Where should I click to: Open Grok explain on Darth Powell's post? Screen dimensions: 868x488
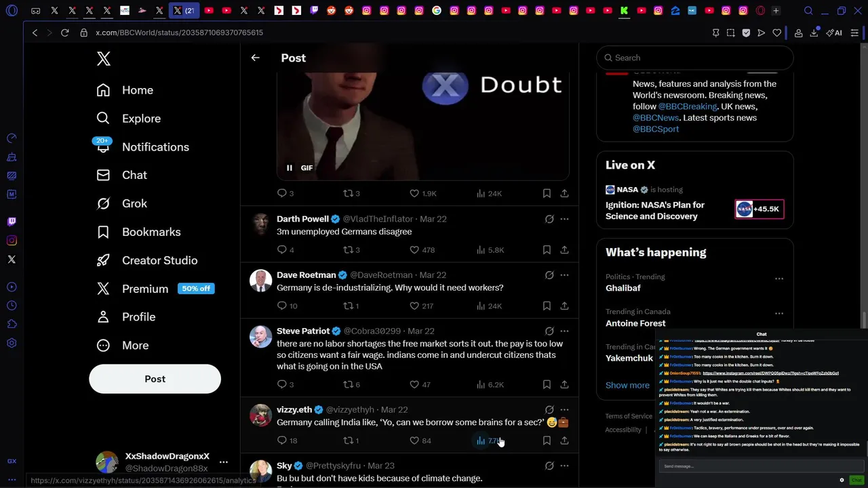(x=549, y=219)
